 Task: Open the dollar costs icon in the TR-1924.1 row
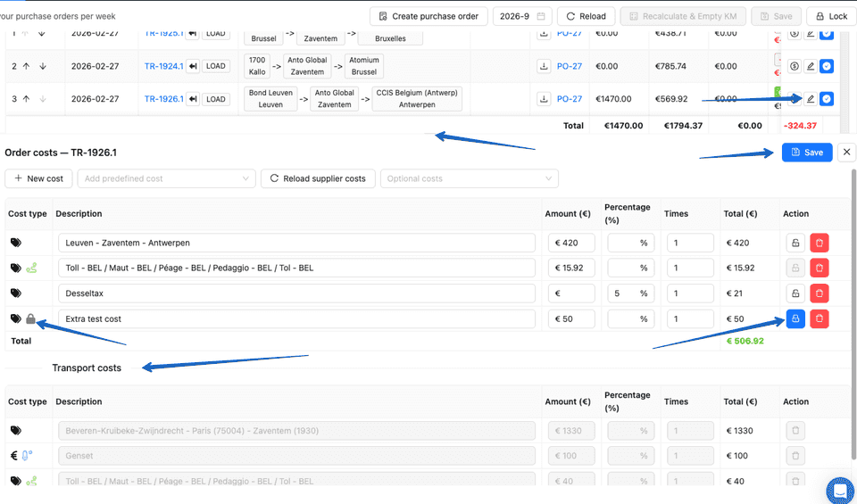(795, 66)
